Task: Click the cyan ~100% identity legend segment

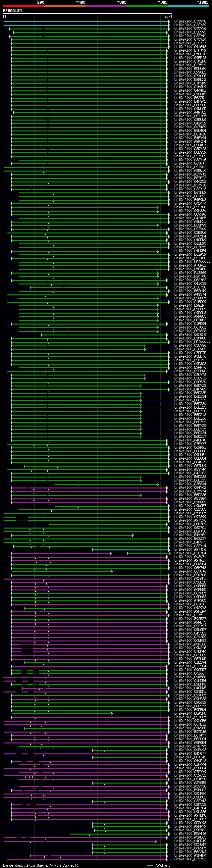Action: (188, 6)
